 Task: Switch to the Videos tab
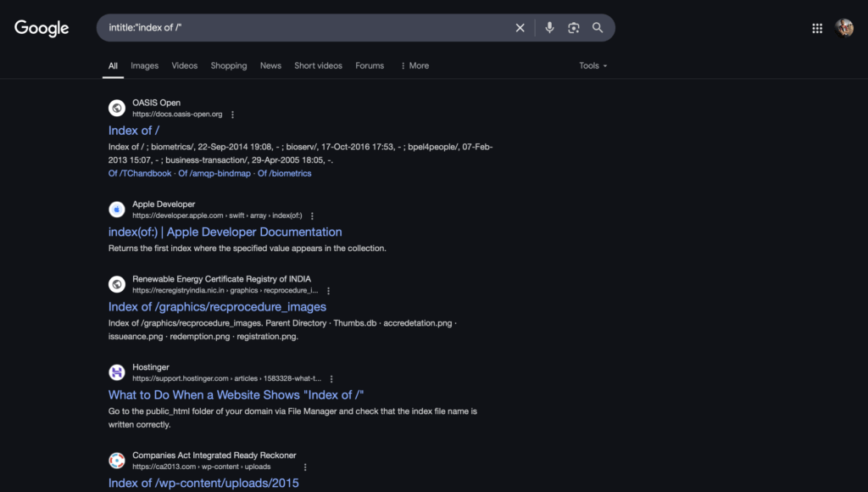(x=184, y=65)
